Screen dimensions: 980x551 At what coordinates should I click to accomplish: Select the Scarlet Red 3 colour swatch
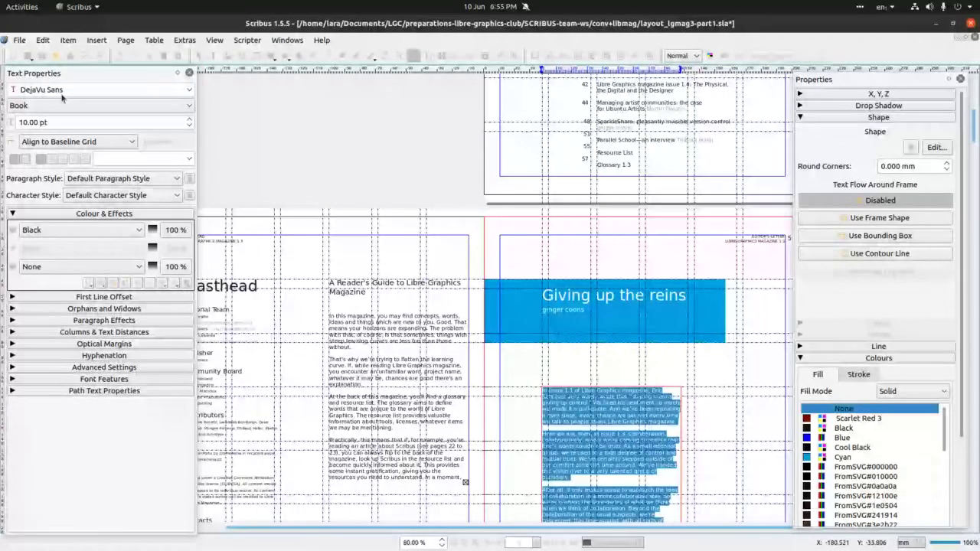point(857,419)
